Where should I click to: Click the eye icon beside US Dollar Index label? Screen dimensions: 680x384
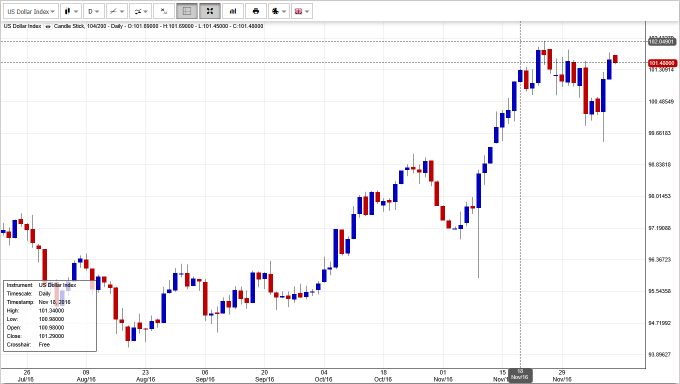pyautogui.click(x=48, y=26)
